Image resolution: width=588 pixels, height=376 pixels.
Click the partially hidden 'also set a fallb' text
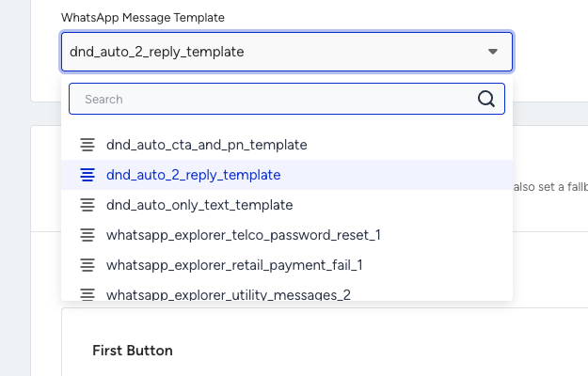[x=550, y=186]
